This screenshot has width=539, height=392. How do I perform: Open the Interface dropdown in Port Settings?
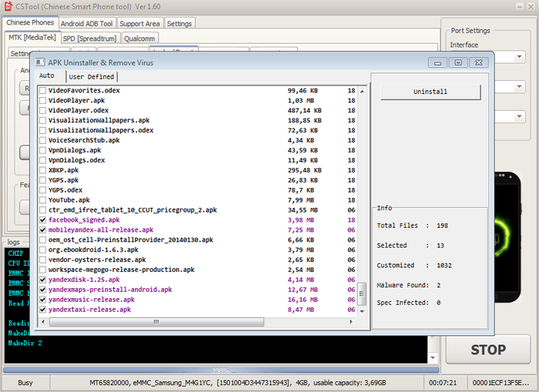pos(520,57)
